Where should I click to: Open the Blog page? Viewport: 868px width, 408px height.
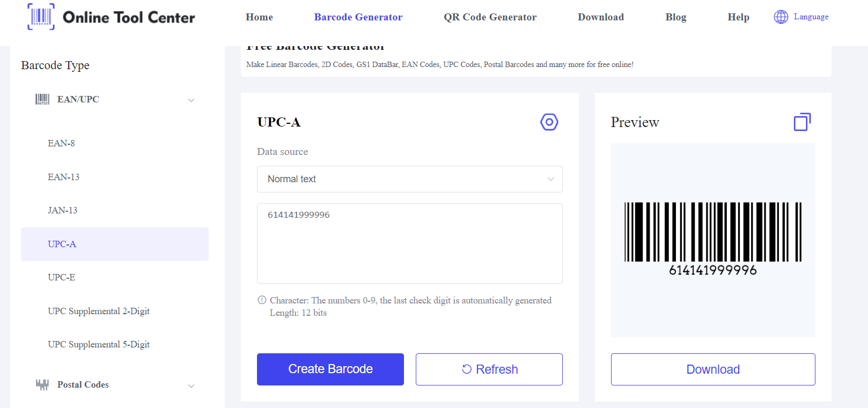coord(675,17)
